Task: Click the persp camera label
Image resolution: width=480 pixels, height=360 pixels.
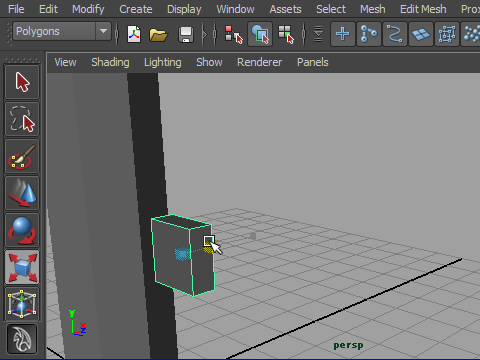Action: point(348,345)
